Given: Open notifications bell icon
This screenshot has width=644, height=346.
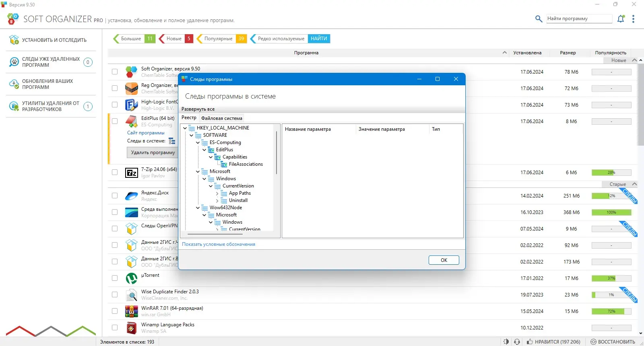Looking at the screenshot, I should [x=621, y=19].
